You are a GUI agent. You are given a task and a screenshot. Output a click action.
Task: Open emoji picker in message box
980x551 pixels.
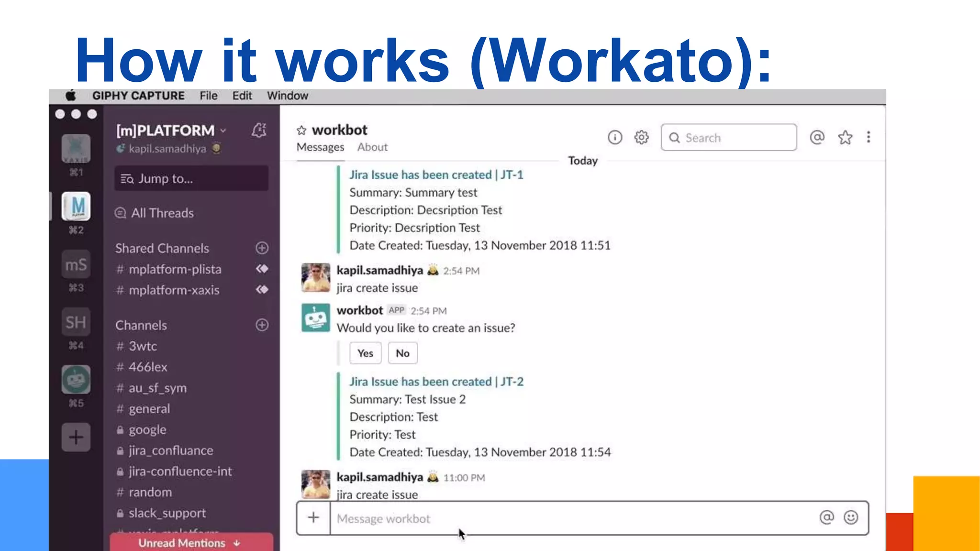click(x=851, y=518)
